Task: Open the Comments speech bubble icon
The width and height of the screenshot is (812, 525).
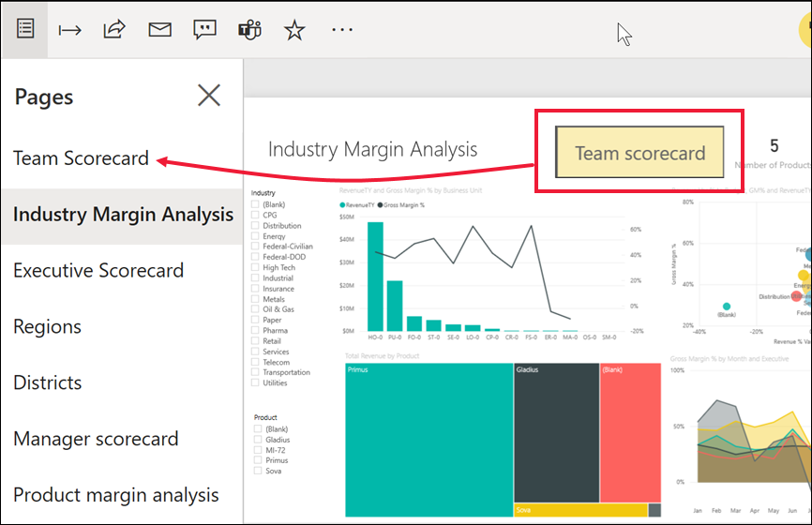Action: click(204, 30)
